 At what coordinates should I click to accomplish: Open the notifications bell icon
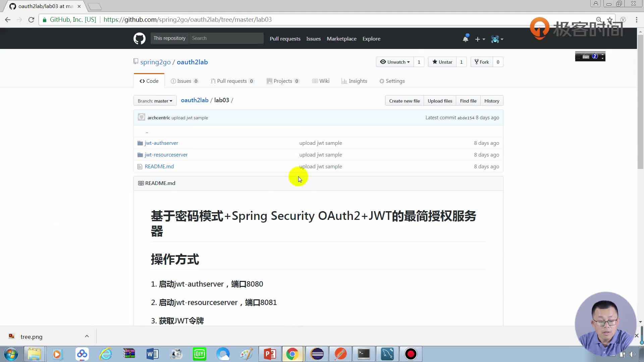(465, 39)
